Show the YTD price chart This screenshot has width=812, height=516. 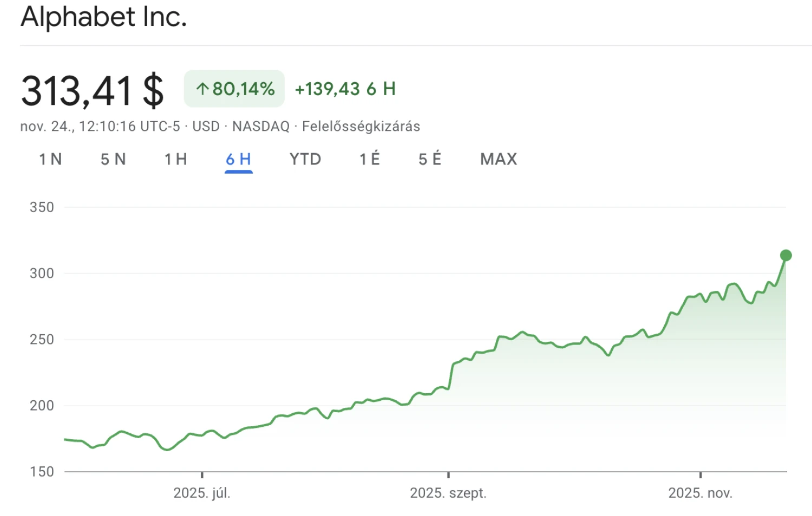305,159
